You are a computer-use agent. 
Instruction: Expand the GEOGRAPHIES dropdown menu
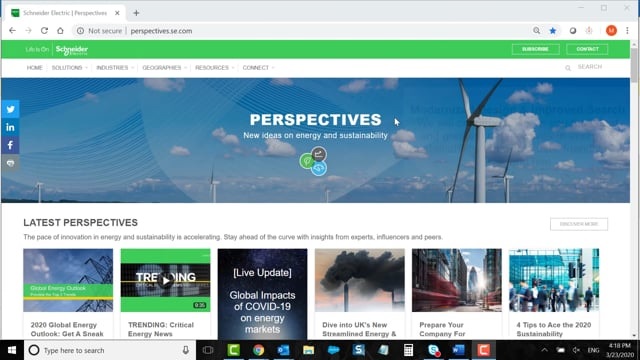[164, 68]
